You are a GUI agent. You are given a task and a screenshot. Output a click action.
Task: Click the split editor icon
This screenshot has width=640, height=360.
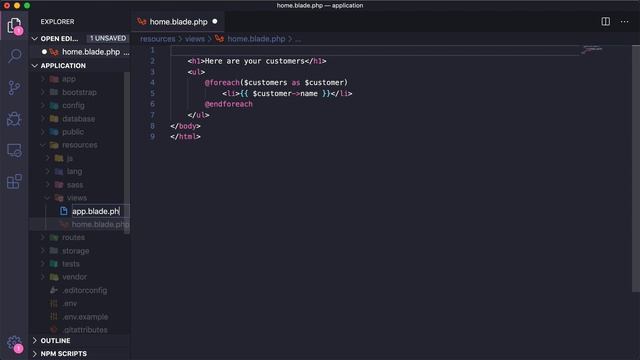click(605, 22)
